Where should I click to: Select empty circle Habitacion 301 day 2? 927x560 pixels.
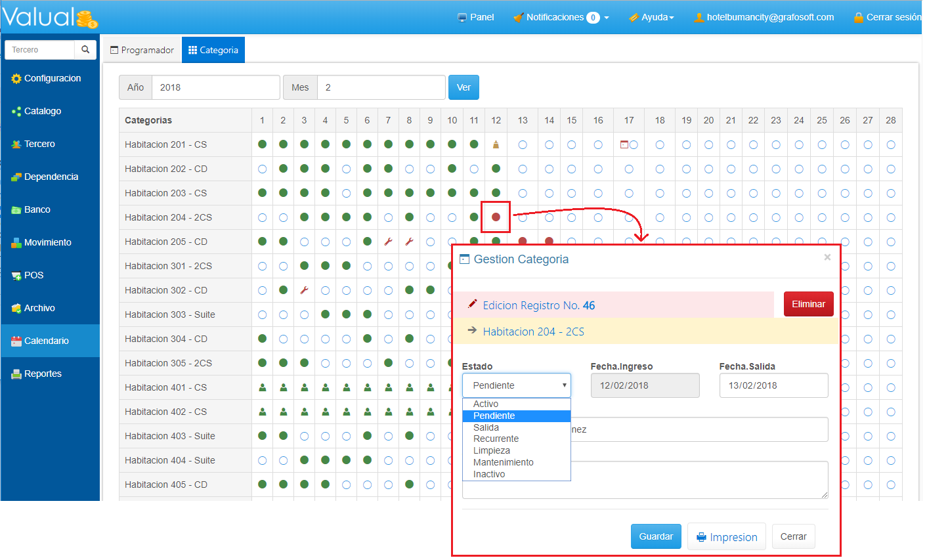[283, 266]
